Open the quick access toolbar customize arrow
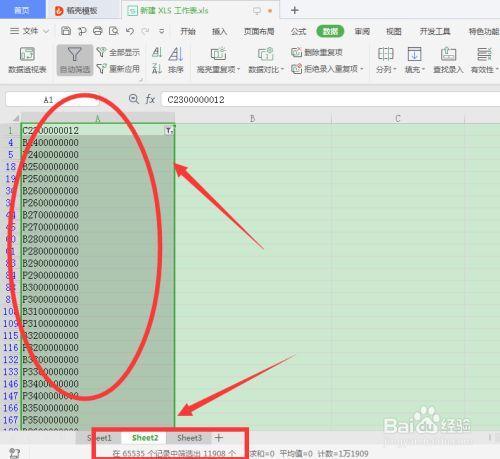The height and width of the screenshot is (459, 500). click(x=162, y=31)
